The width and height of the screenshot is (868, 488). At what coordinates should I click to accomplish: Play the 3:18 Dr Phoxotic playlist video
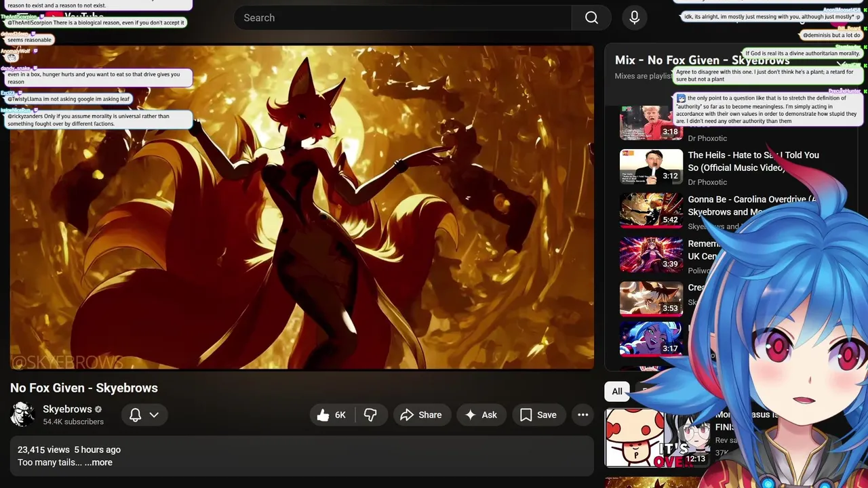651,123
